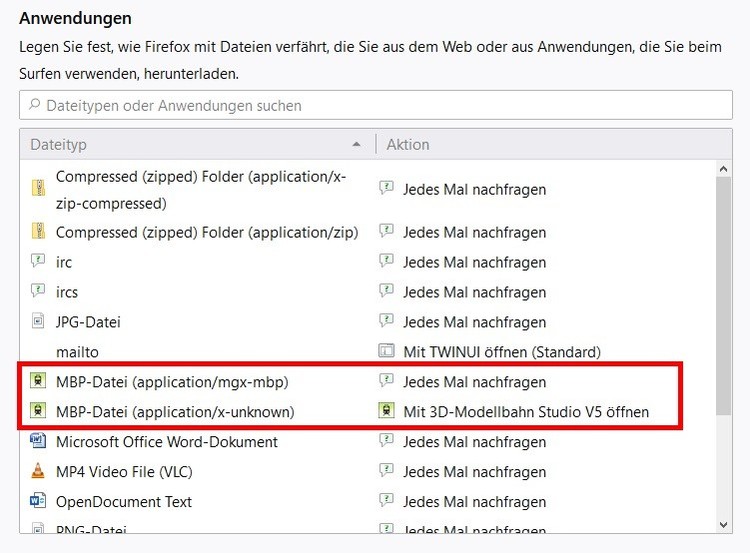750x553 pixels.
Task: Click the ask icon in the MP4 Video File action
Action: pyautogui.click(x=386, y=470)
